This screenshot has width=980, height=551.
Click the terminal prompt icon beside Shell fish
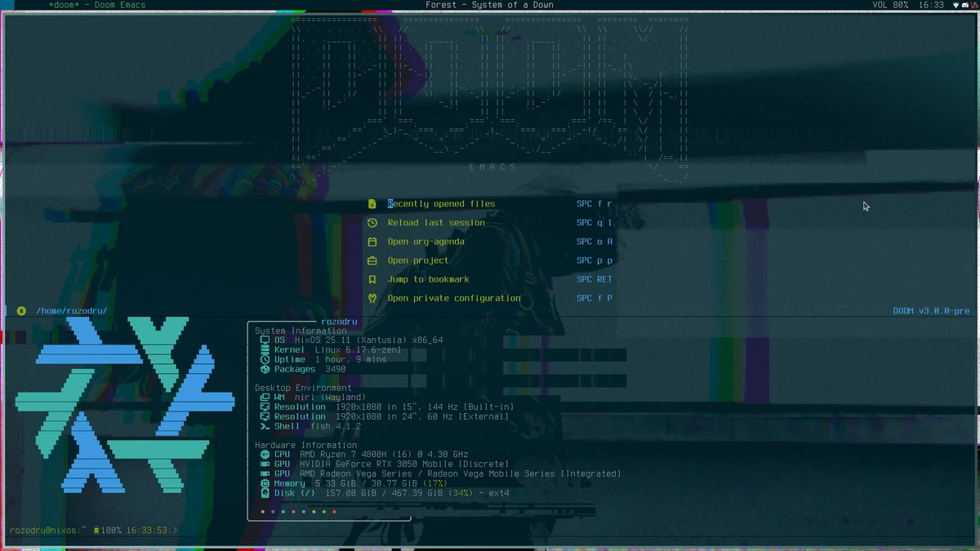coord(265,425)
